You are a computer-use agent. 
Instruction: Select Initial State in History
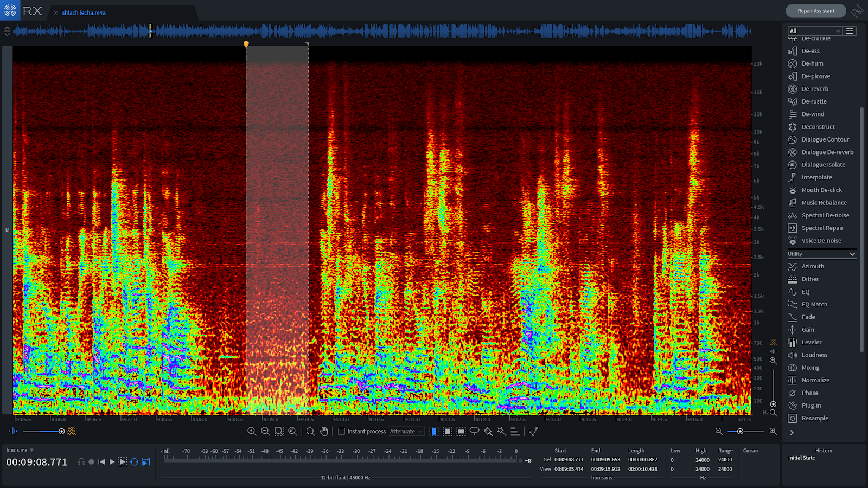pyautogui.click(x=801, y=458)
